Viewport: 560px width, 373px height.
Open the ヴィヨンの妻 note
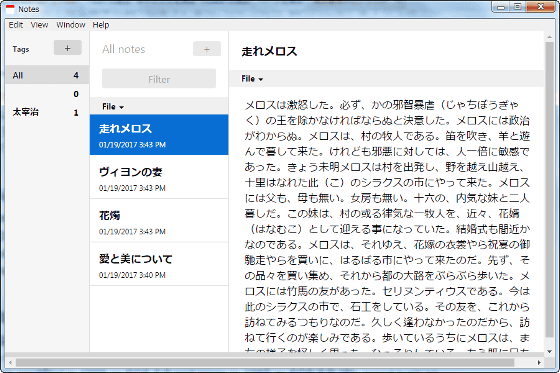pyautogui.click(x=159, y=178)
